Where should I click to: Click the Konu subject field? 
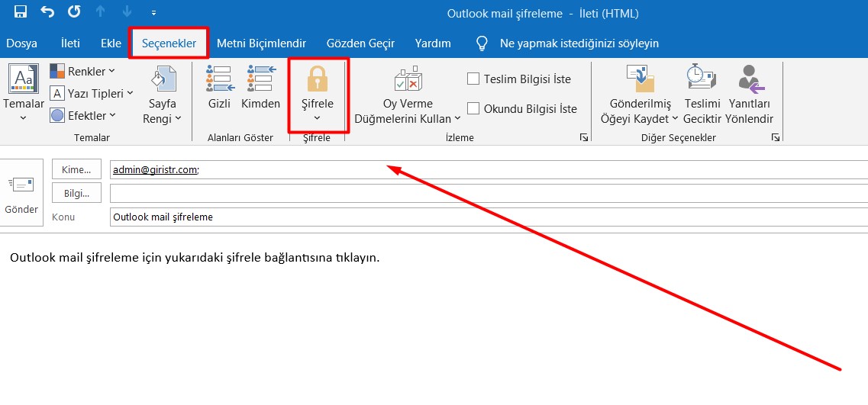coord(489,217)
